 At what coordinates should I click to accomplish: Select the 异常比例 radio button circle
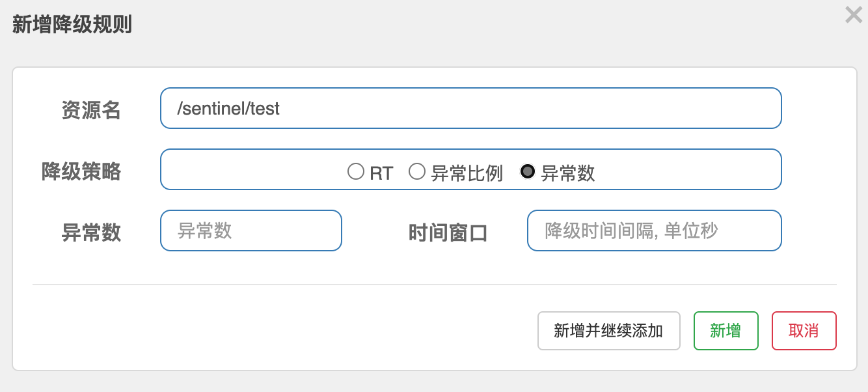pyautogui.click(x=417, y=171)
